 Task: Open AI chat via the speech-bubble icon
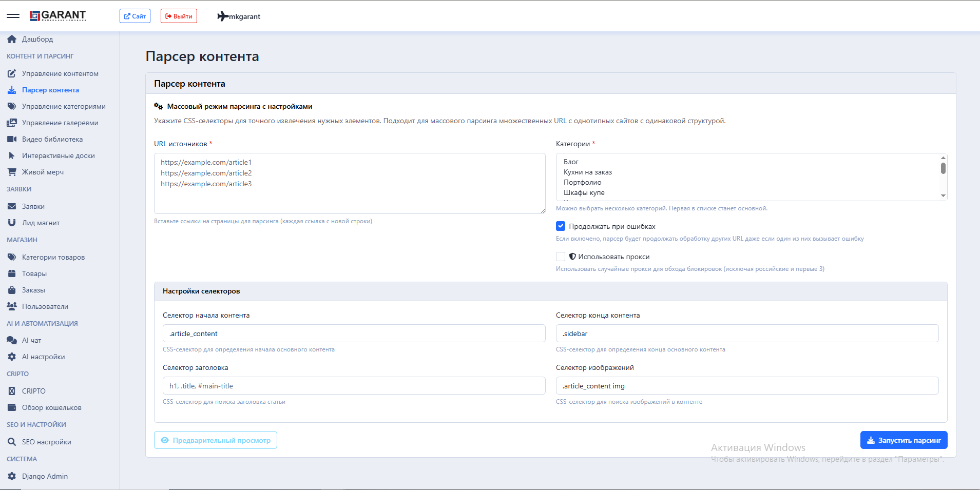tap(12, 340)
